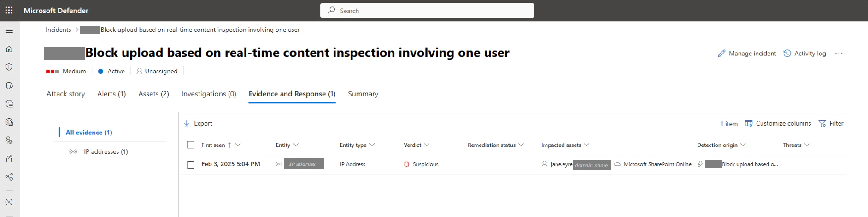
Task: Open the Entity column dropdown
Action: coord(296,145)
